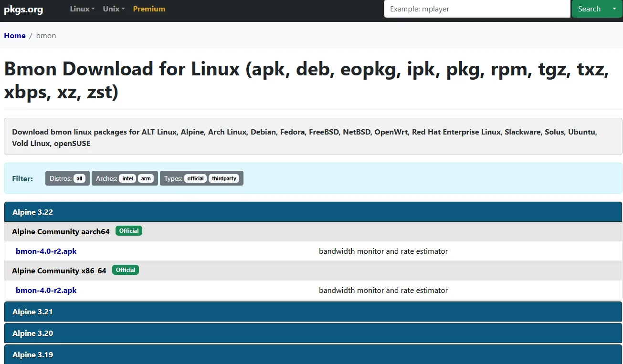The width and height of the screenshot is (623, 364).
Task: Click the 'Filter:' label
Action: coord(22,178)
